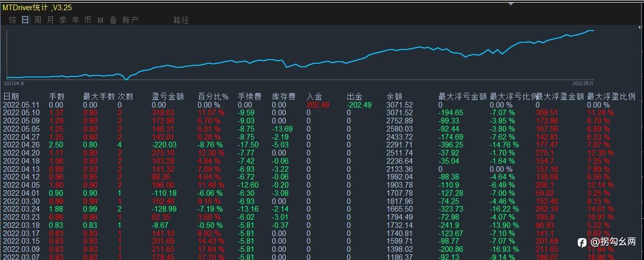
Task: Open the 月 monthly tab
Action: [50, 20]
